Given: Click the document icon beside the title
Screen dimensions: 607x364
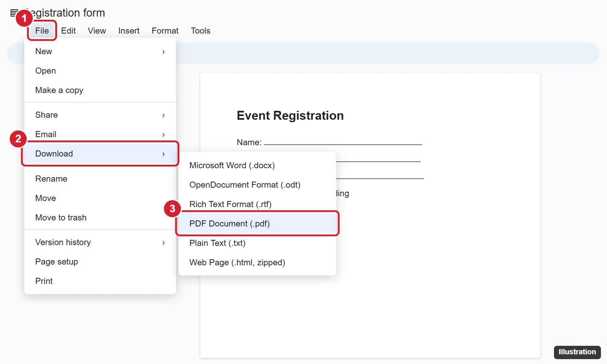Looking at the screenshot, I should tap(14, 13).
